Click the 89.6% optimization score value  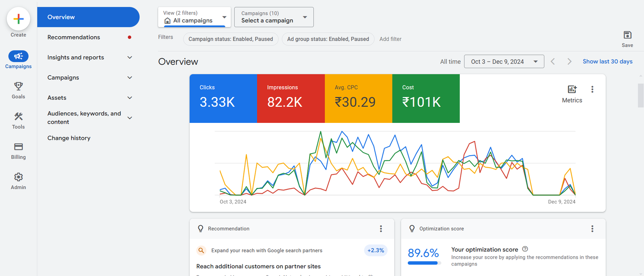(423, 253)
